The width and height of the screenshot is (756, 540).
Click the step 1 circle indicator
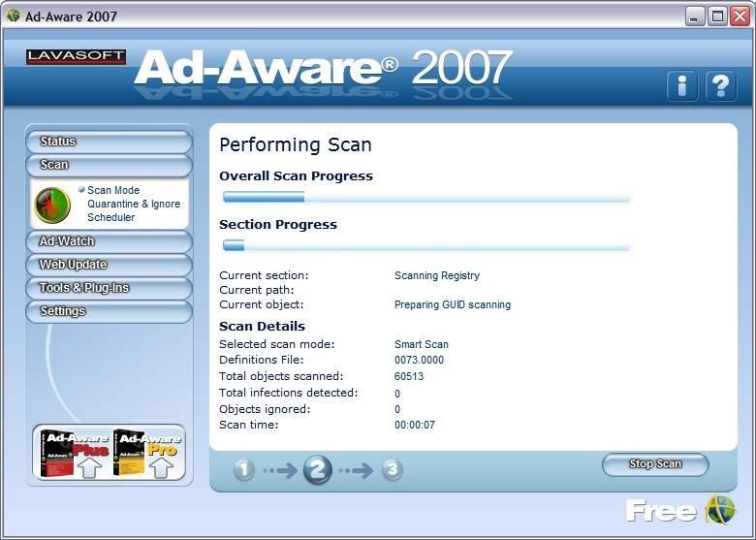[244, 470]
